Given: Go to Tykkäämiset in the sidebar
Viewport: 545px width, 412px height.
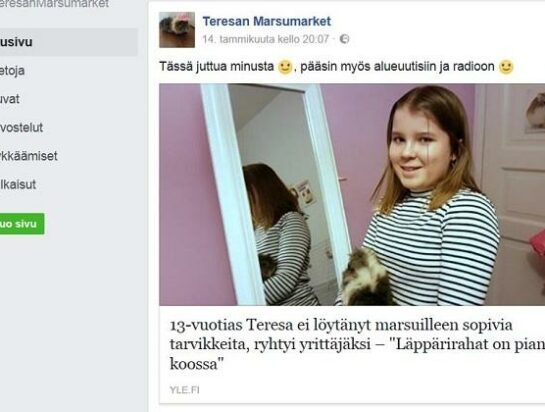Looking at the screenshot, I should click(29, 156).
